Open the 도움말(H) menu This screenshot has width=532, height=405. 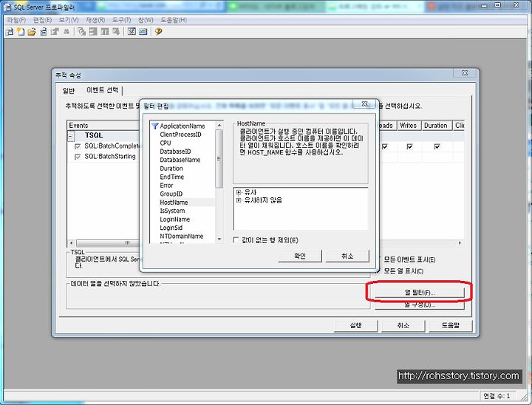[x=174, y=20]
